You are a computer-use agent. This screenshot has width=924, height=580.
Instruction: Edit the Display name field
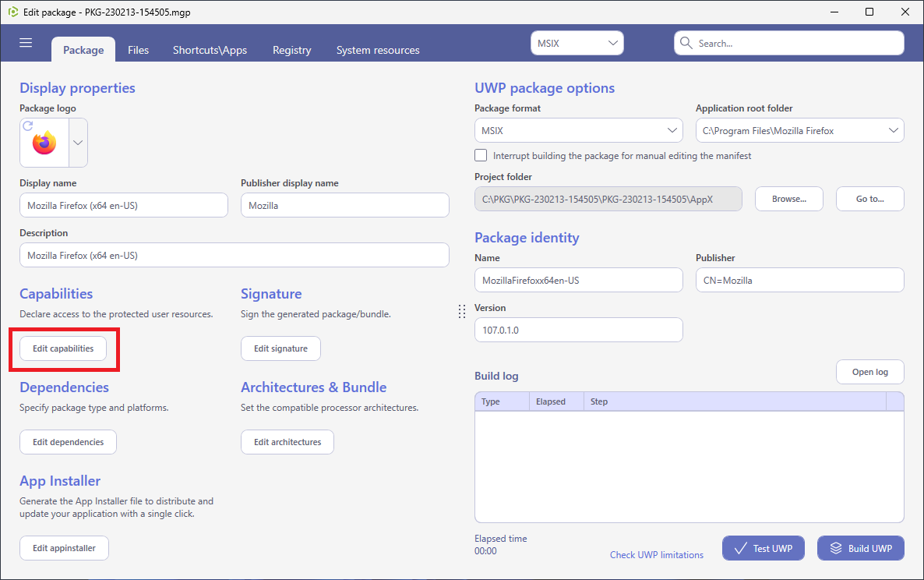coord(124,205)
